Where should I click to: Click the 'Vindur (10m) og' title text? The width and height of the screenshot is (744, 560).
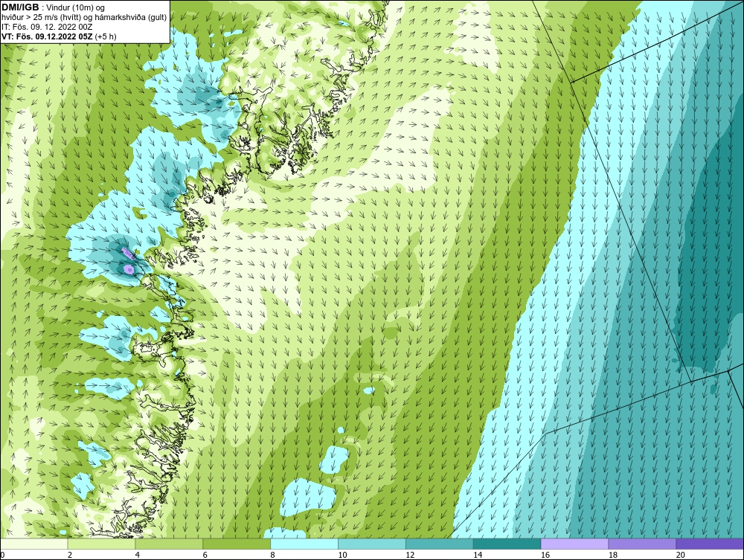77,7
